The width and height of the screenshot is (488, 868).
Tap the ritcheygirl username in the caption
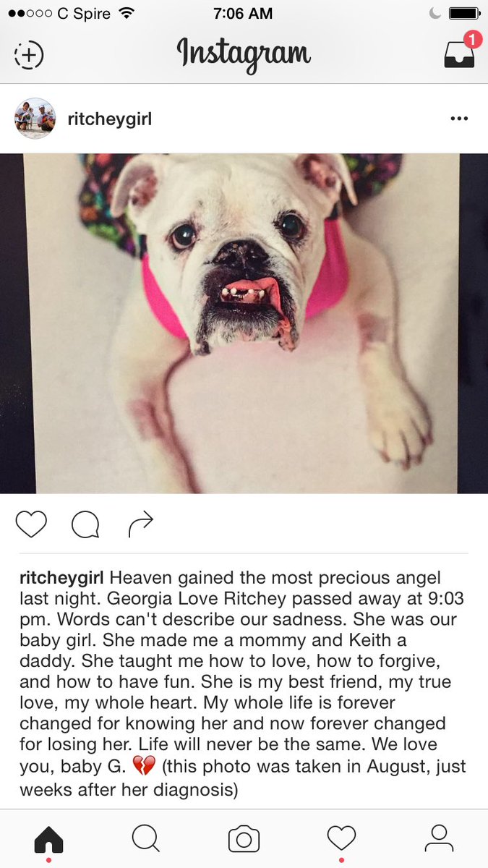click(x=63, y=578)
